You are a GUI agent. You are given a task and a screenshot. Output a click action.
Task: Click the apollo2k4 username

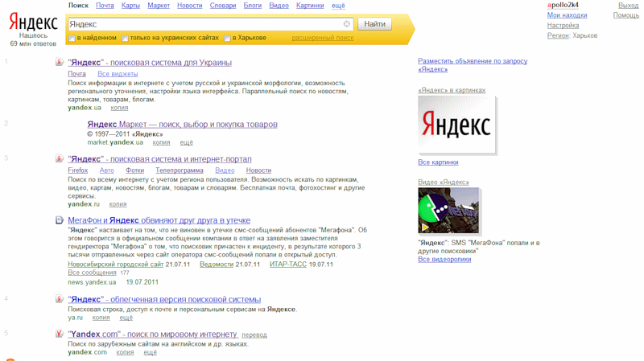563,5
